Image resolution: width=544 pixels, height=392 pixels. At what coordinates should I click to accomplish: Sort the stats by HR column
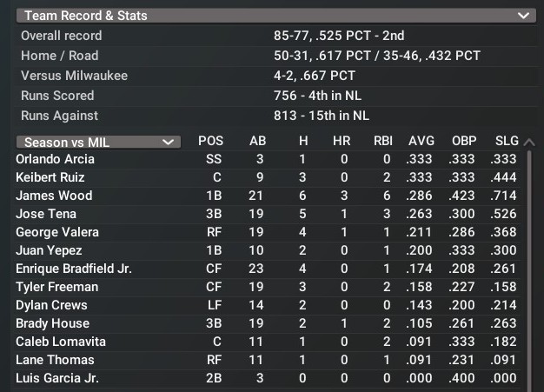pos(342,141)
